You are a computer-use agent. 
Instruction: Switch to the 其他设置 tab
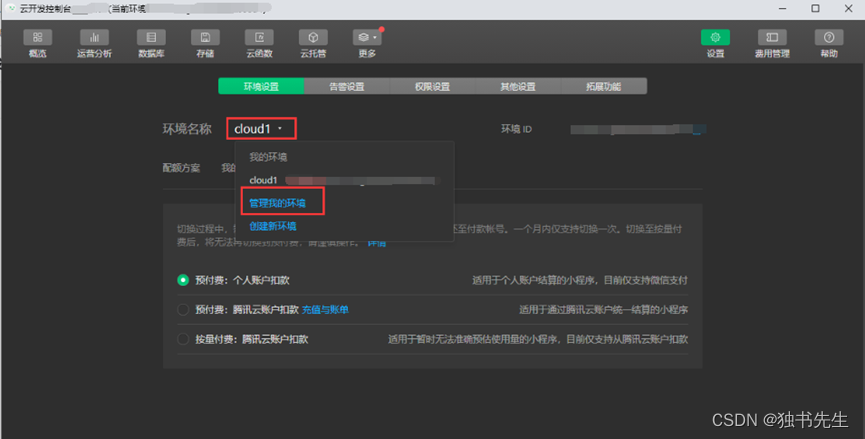click(518, 86)
